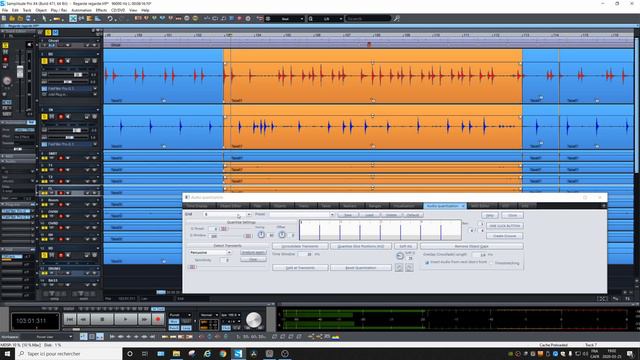Viewport: 640px width, 360px height.
Task: Click the Q-Thresh slider handle
Action: (x=223, y=229)
